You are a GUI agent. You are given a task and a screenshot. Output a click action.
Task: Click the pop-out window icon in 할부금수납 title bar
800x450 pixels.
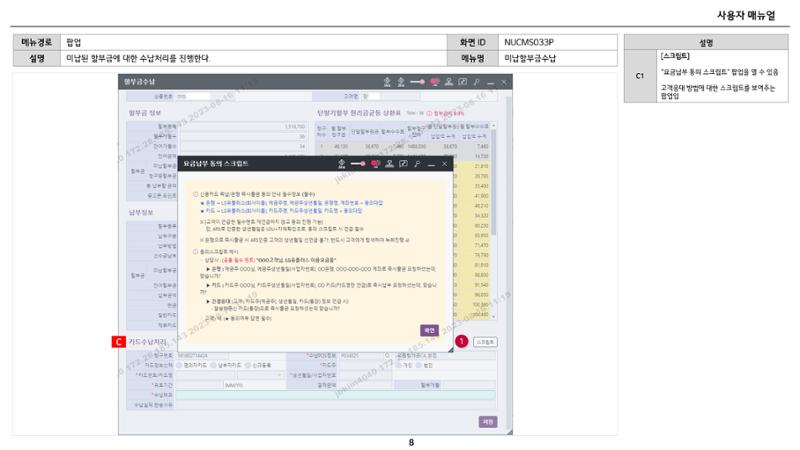(463, 82)
